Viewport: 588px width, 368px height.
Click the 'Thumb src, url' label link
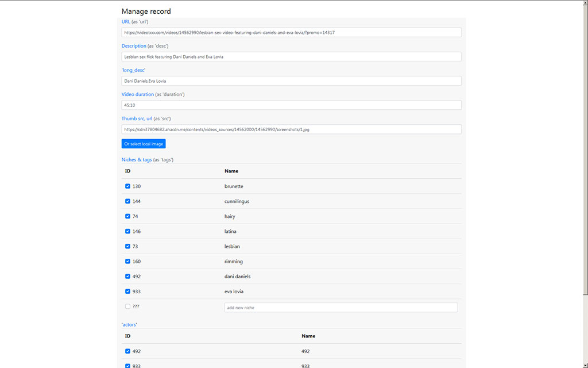[x=137, y=118]
